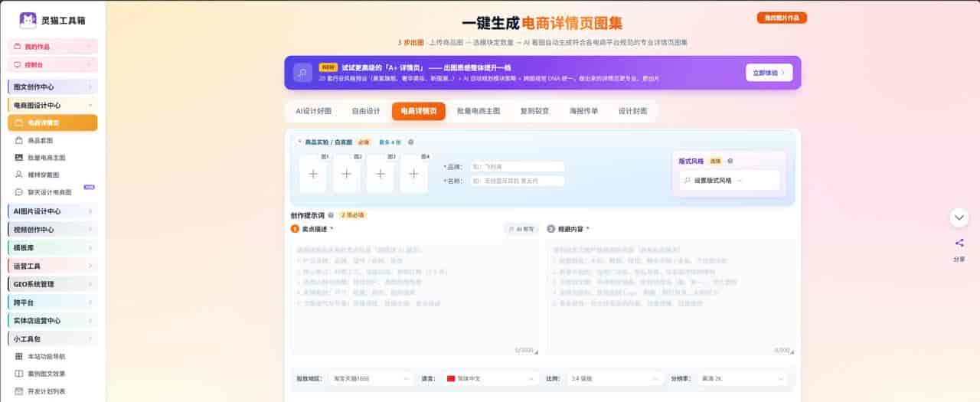Select the active 电商详情页 tab
980x402 pixels.
[419, 111]
